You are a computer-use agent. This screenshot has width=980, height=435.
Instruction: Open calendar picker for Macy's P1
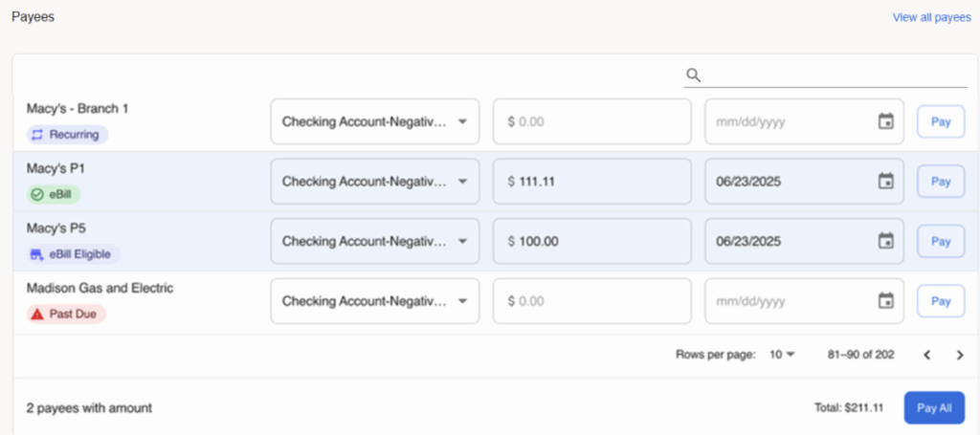point(885,182)
